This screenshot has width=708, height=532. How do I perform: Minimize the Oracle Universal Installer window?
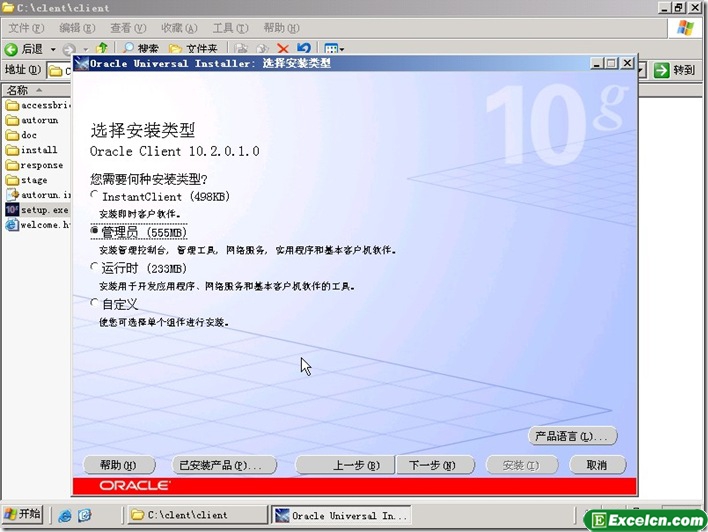click(x=597, y=63)
